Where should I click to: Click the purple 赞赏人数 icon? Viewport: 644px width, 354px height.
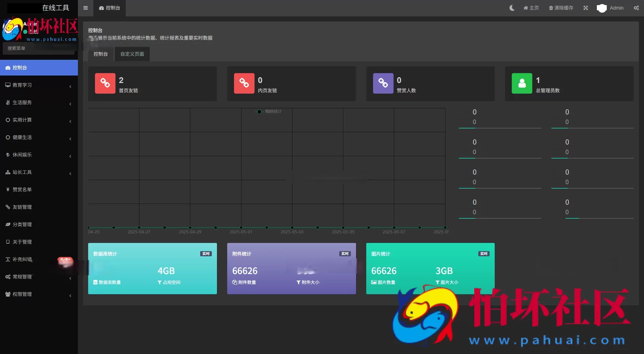pos(383,83)
